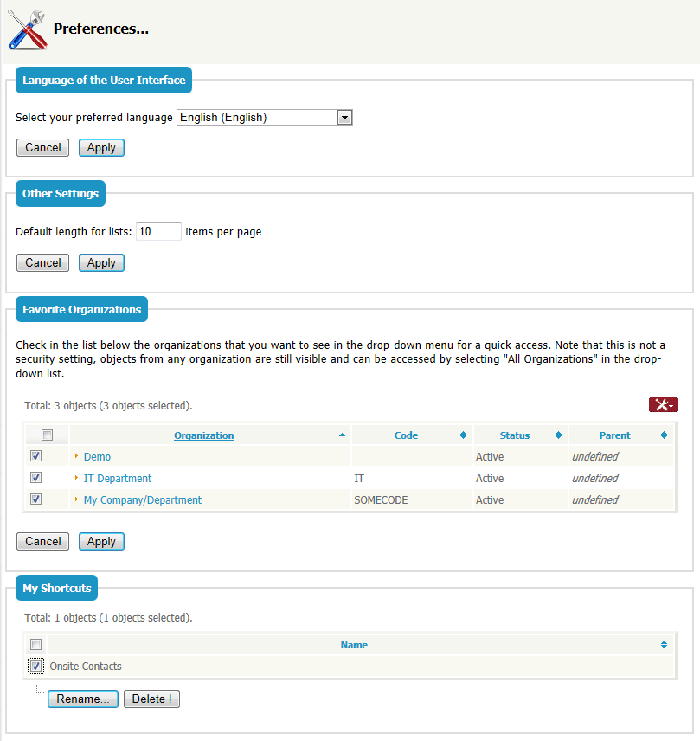700x741 pixels.
Task: Open the IT Department organization link
Action: pyautogui.click(x=117, y=477)
